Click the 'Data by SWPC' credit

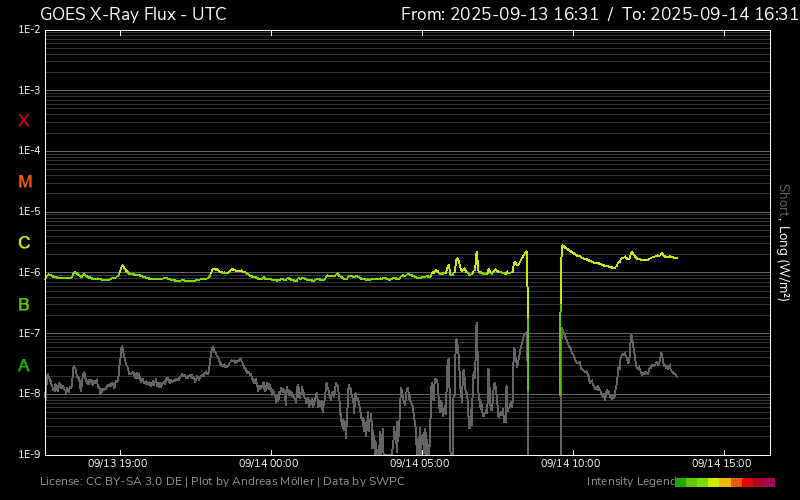[x=364, y=482]
